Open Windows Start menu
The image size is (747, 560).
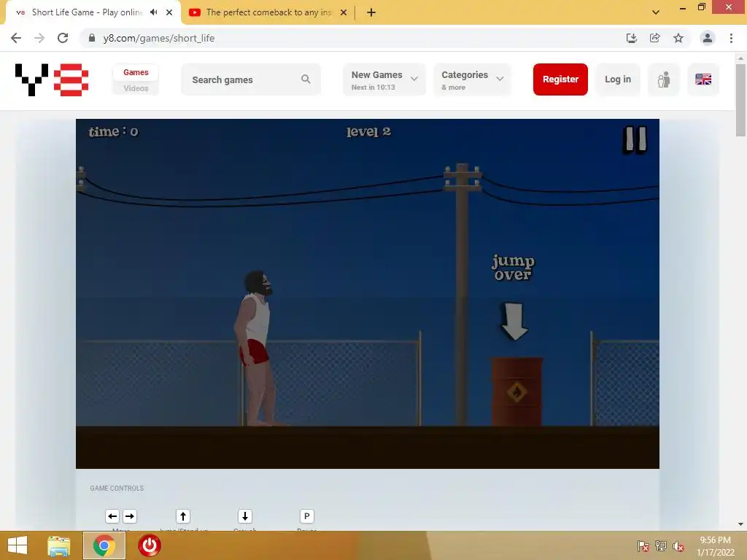coord(18,545)
